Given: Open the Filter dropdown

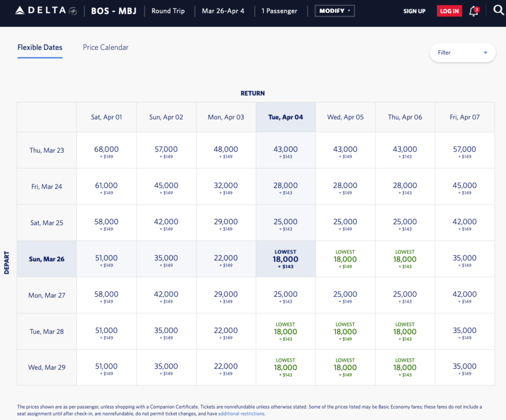Looking at the screenshot, I should pyautogui.click(x=463, y=52).
